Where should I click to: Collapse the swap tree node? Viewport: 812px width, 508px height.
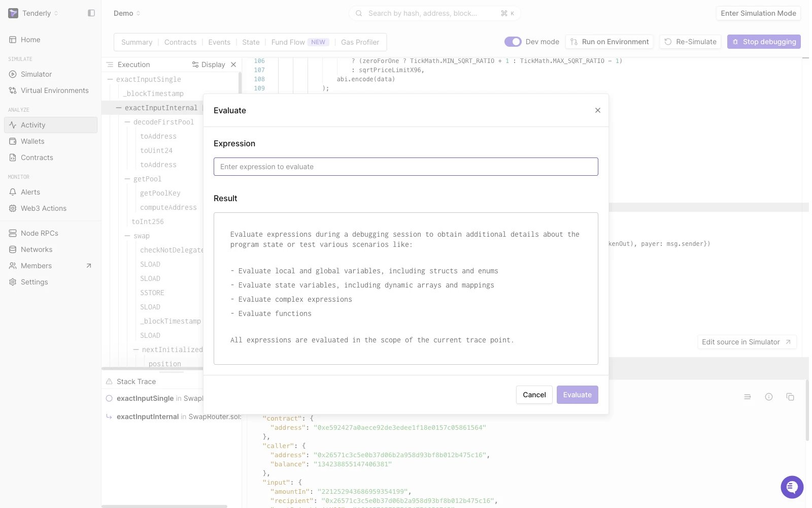click(x=127, y=236)
